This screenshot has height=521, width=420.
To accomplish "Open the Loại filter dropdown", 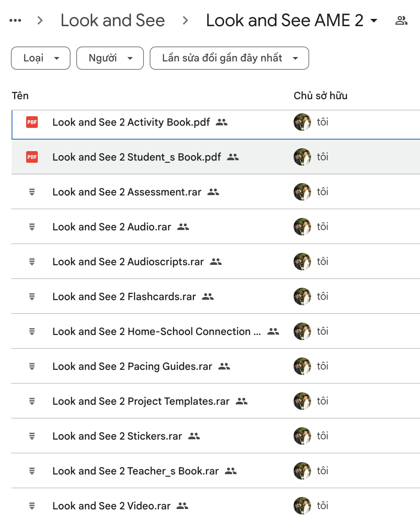I will [x=41, y=58].
